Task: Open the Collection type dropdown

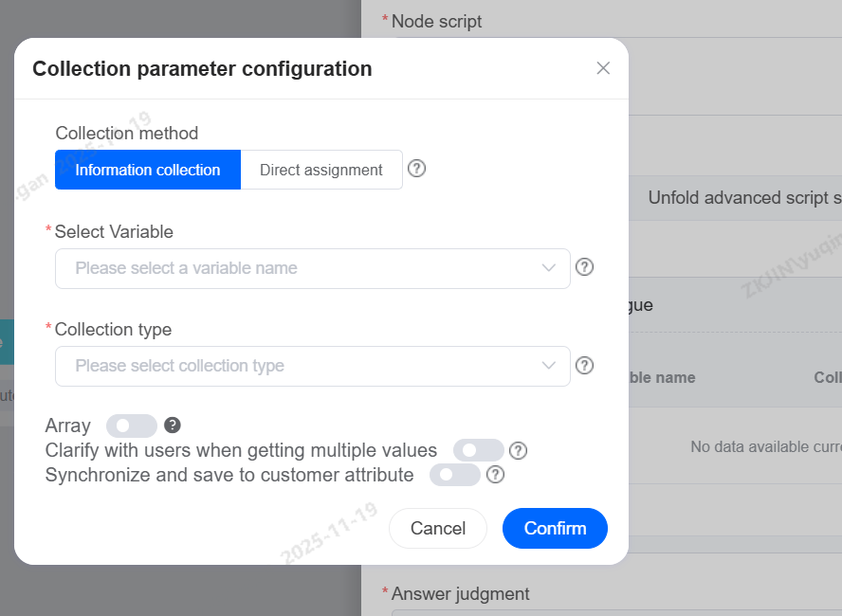Action: pyautogui.click(x=303, y=366)
